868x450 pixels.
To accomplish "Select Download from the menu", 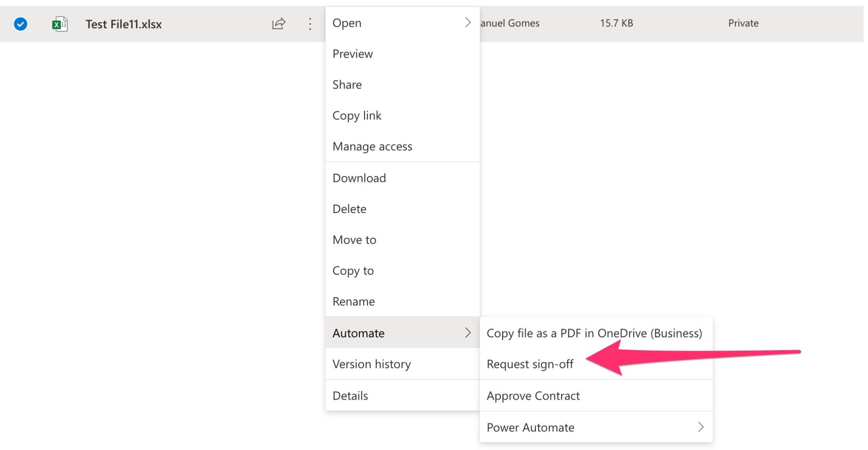I will (x=402, y=178).
